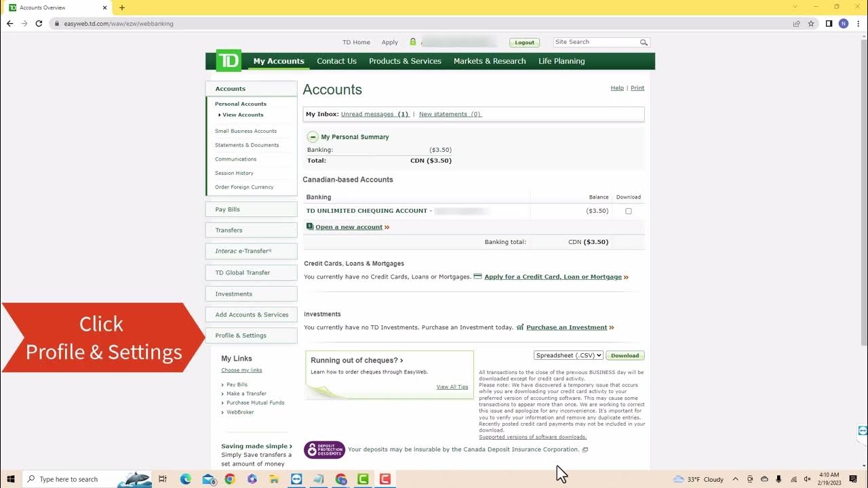This screenshot has height=488, width=868.
Task: Open Session History sidebar link
Action: [234, 174]
